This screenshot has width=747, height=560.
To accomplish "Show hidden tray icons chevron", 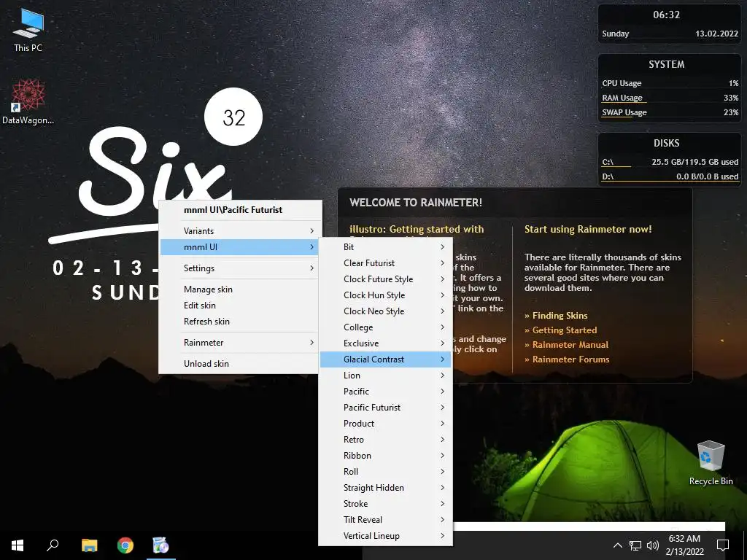I will pos(617,545).
